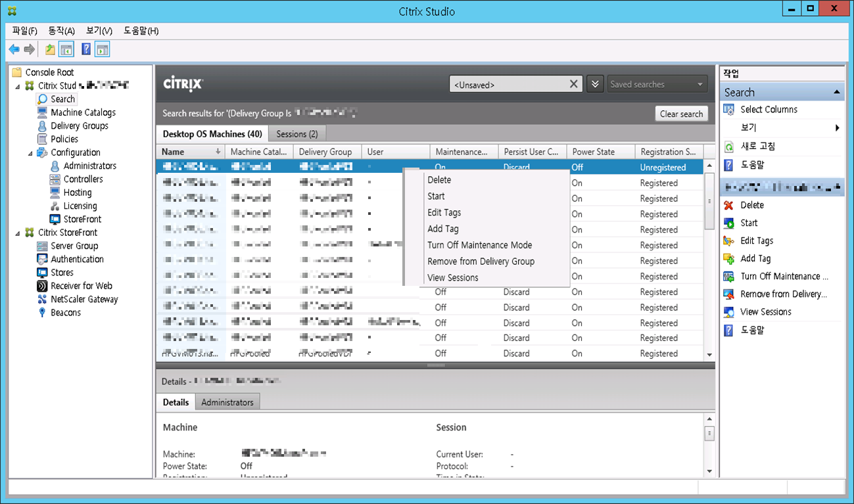The image size is (854, 504).
Task: Click the Stores tree icon
Action: [43, 273]
